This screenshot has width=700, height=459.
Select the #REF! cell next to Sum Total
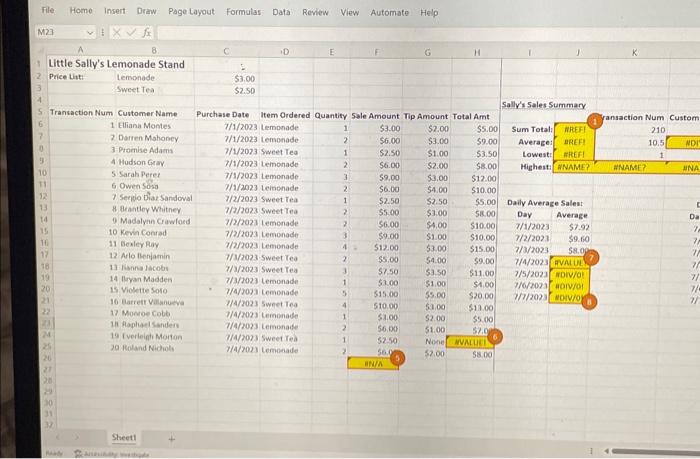(574, 129)
